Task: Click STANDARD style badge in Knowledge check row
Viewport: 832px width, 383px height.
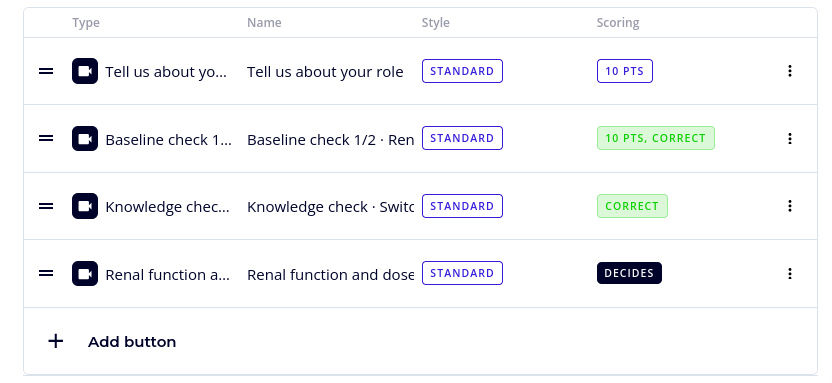Action: (x=462, y=206)
